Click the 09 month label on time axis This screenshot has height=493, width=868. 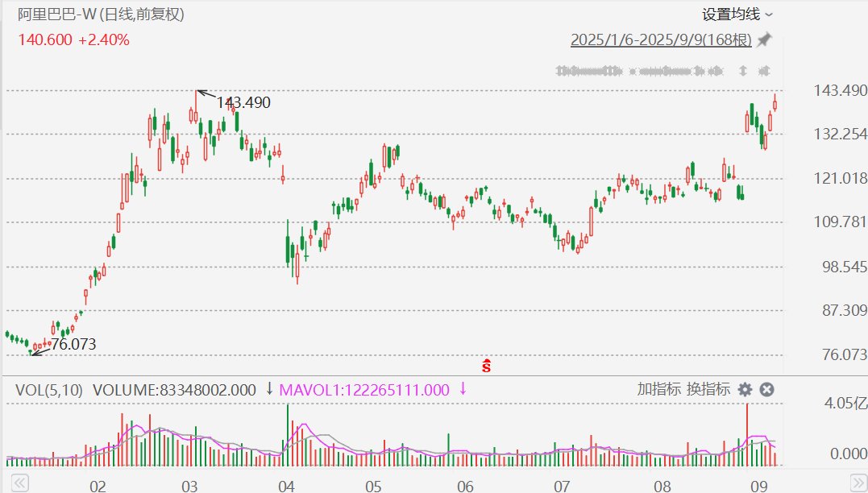point(758,486)
